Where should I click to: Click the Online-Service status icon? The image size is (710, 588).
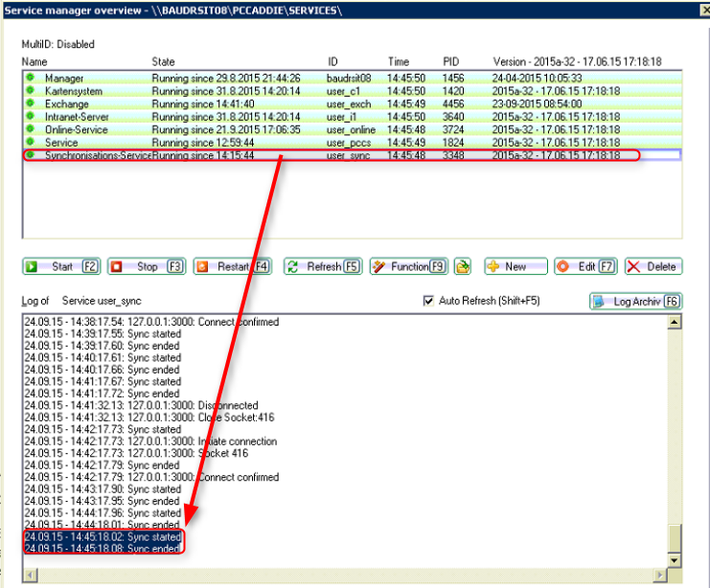(x=30, y=129)
